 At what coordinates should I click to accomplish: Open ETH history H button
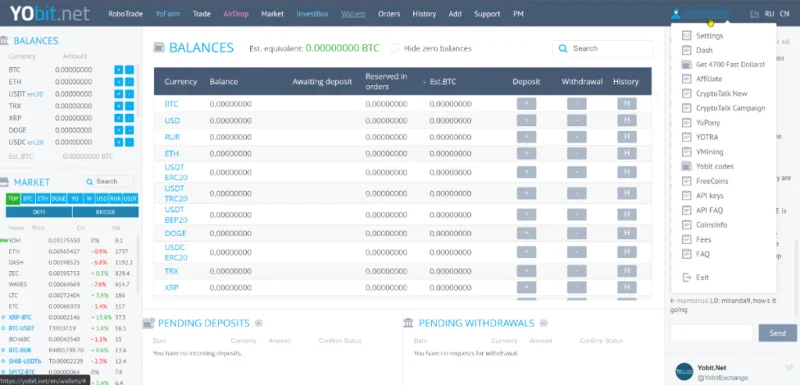pos(627,153)
